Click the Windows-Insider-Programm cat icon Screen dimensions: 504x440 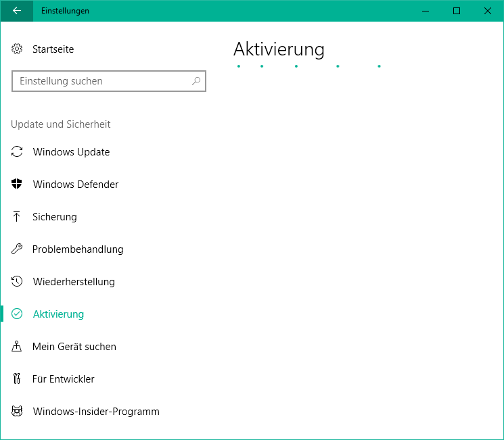17,411
